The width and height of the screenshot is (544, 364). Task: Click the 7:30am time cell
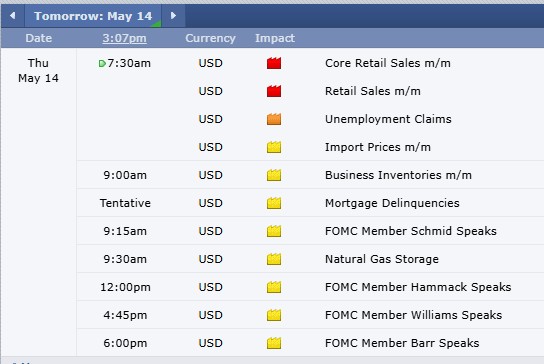(129, 63)
